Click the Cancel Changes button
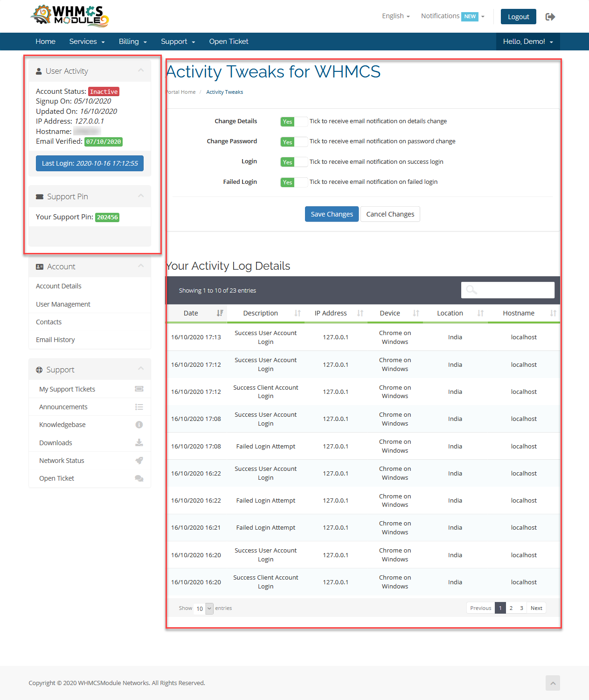This screenshot has height=700, width=589. point(390,214)
